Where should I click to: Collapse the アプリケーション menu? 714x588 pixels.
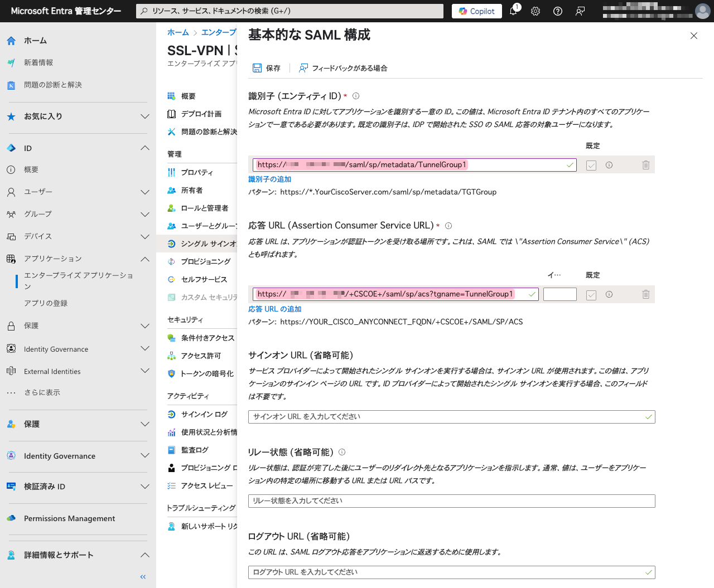pos(145,259)
